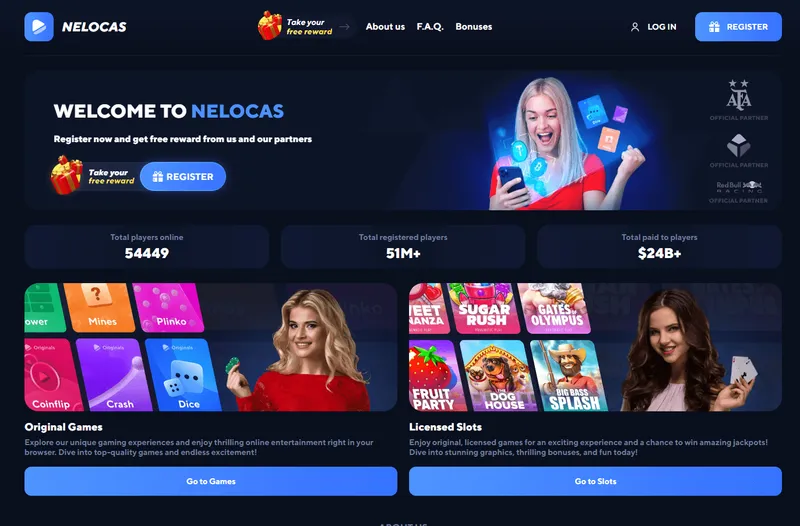Click the Register button in welcome banner

[183, 177]
